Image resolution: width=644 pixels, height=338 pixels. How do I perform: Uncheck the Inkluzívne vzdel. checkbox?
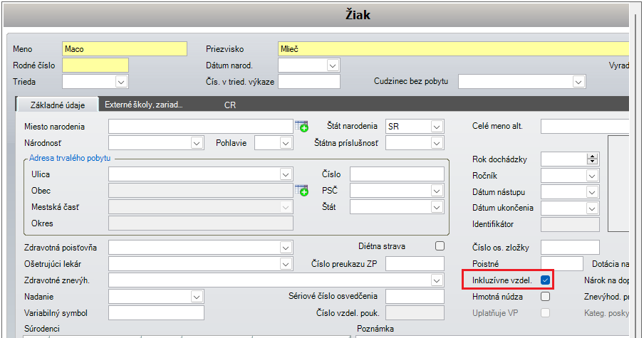click(546, 280)
